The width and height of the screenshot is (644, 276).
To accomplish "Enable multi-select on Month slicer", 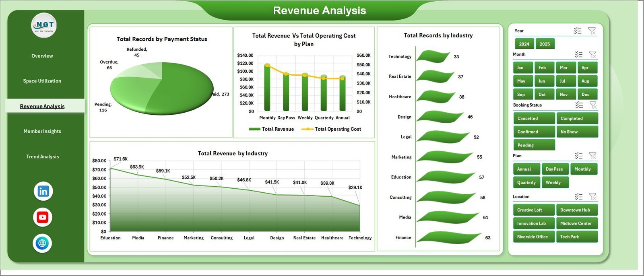I will (578, 54).
